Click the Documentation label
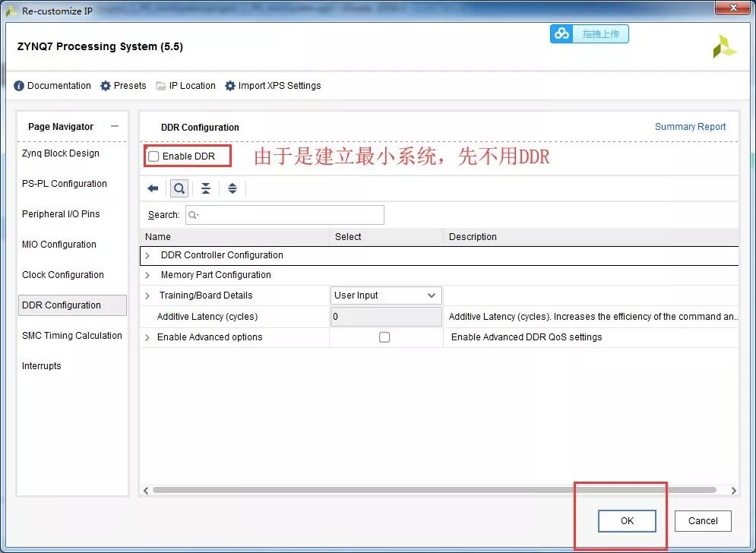The width and height of the screenshot is (756, 553). coord(59,86)
